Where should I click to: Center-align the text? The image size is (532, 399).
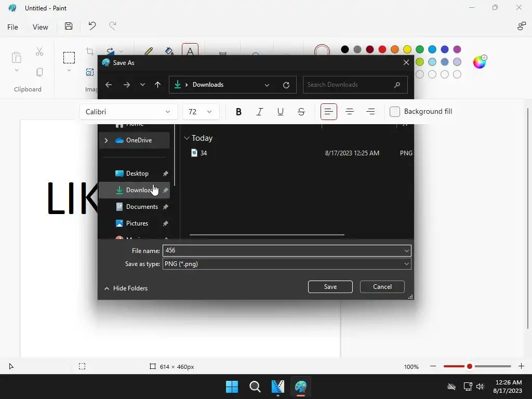(x=350, y=112)
